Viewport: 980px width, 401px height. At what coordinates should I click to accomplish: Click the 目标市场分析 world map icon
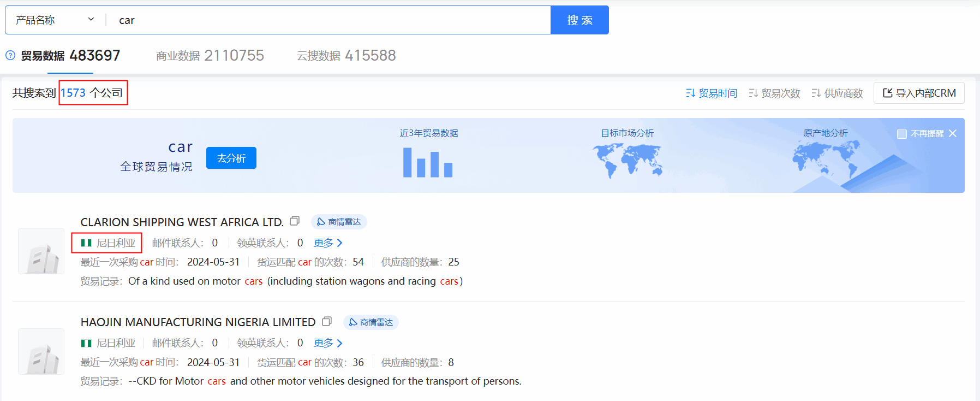coord(627,161)
